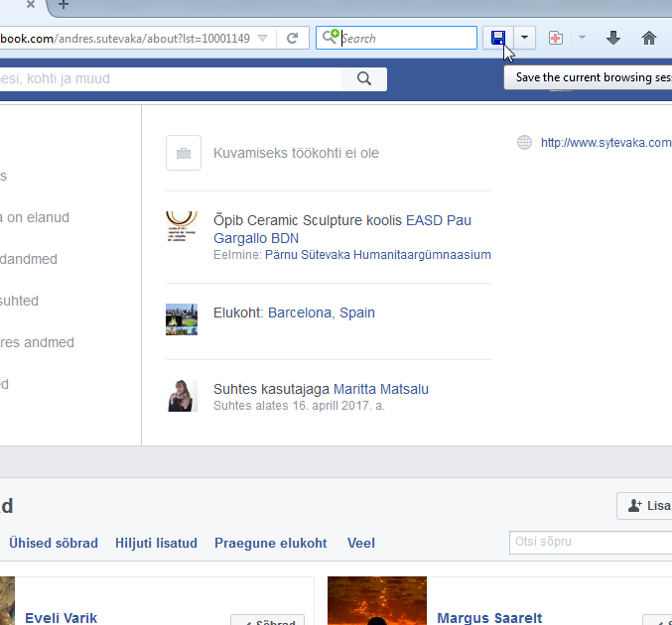The height and width of the screenshot is (625, 672).
Task: Click the EASD school logo thumbnail
Action: [182, 226]
